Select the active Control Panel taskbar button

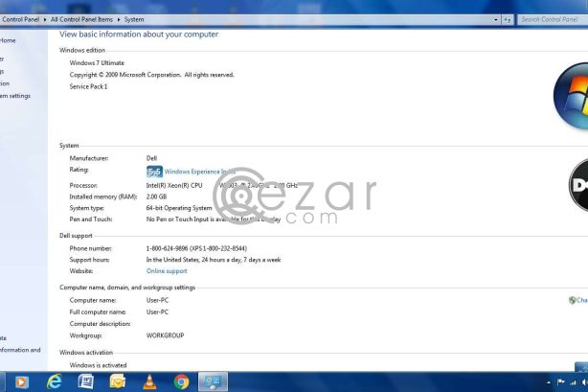click(x=213, y=381)
